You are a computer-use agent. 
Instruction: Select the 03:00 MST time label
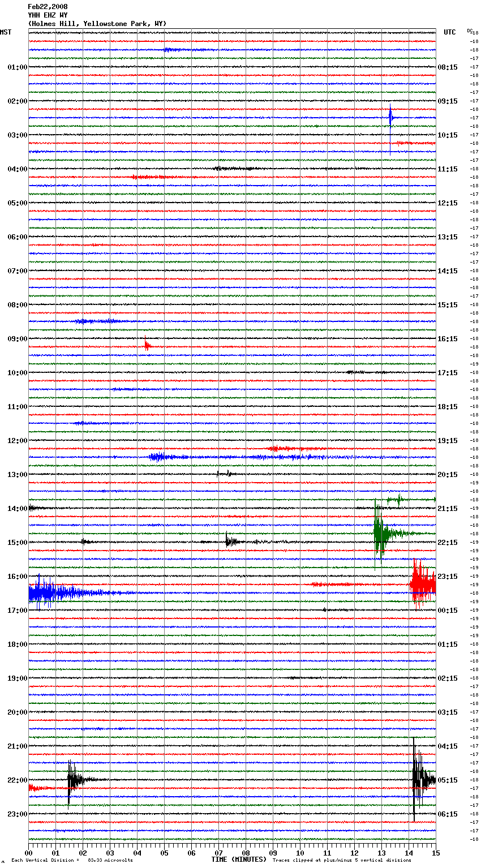click(17, 135)
